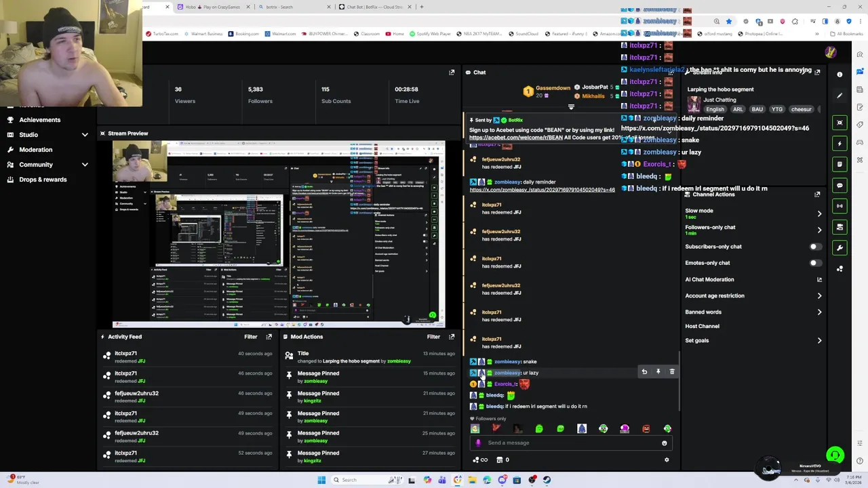Viewport: 868px width, 488px height.
Task: Pin the 'ur lazy' chat message
Action: pos(658,371)
